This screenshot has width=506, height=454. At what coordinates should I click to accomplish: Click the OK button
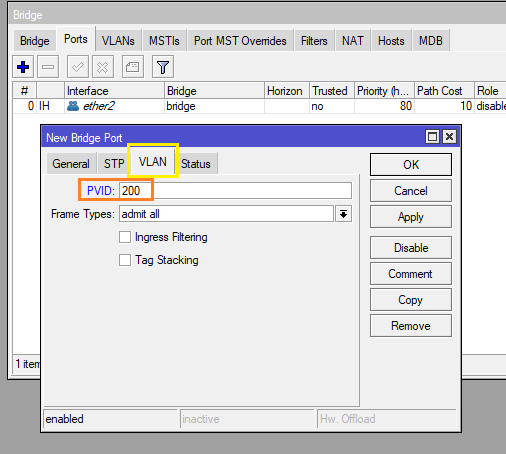click(x=411, y=165)
